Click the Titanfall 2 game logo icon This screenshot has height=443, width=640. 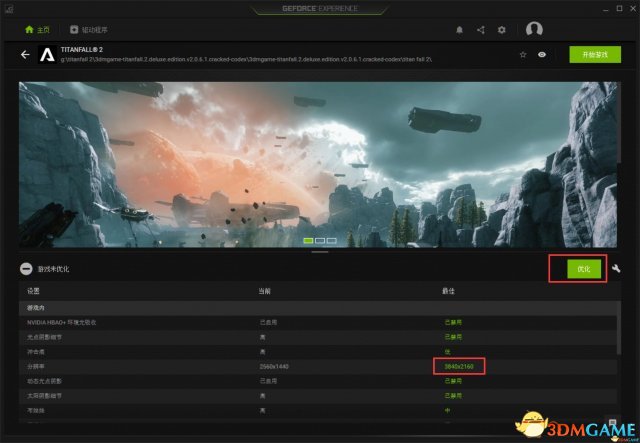point(47,54)
